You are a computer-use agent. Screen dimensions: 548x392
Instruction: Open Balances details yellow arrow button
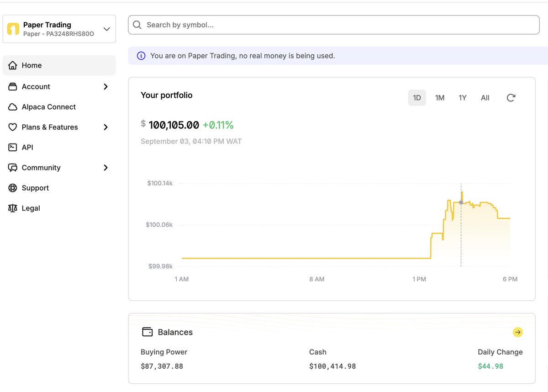pyautogui.click(x=517, y=332)
